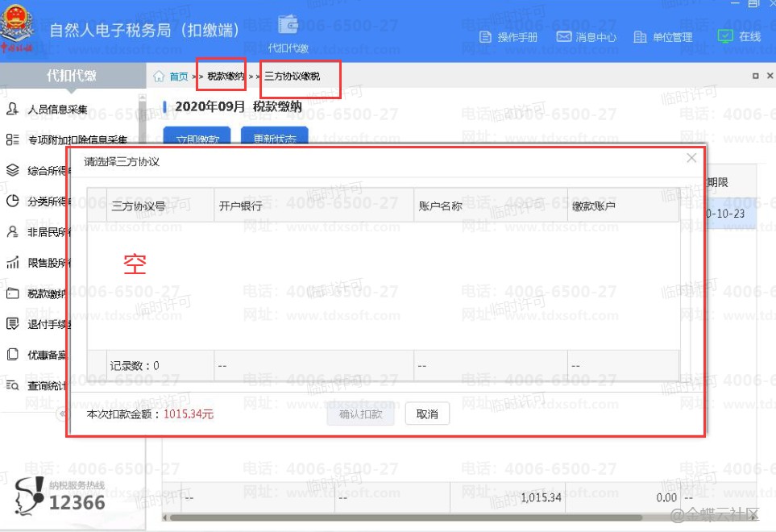This screenshot has height=532, width=776.
Task: Click the 分类所得 pie chart icon
Action: tap(12, 201)
